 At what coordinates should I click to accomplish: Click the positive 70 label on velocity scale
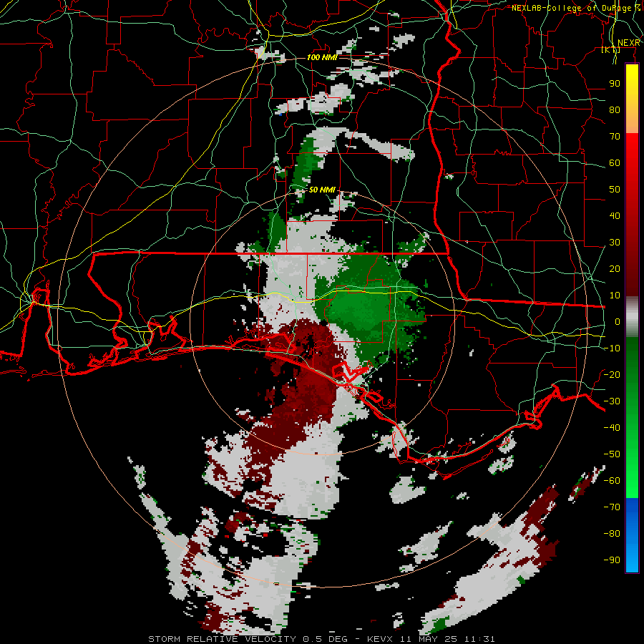pos(615,137)
